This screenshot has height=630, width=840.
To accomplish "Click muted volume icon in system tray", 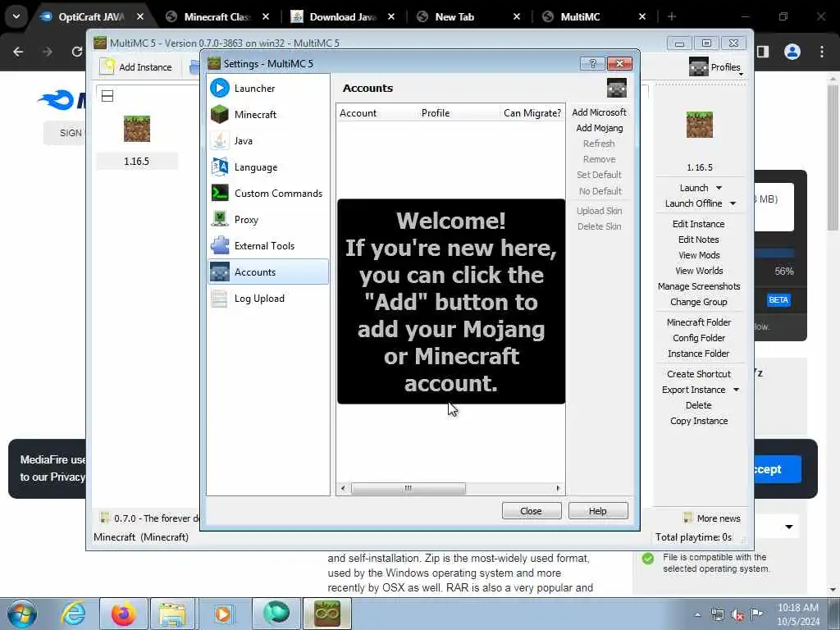I will [737, 614].
